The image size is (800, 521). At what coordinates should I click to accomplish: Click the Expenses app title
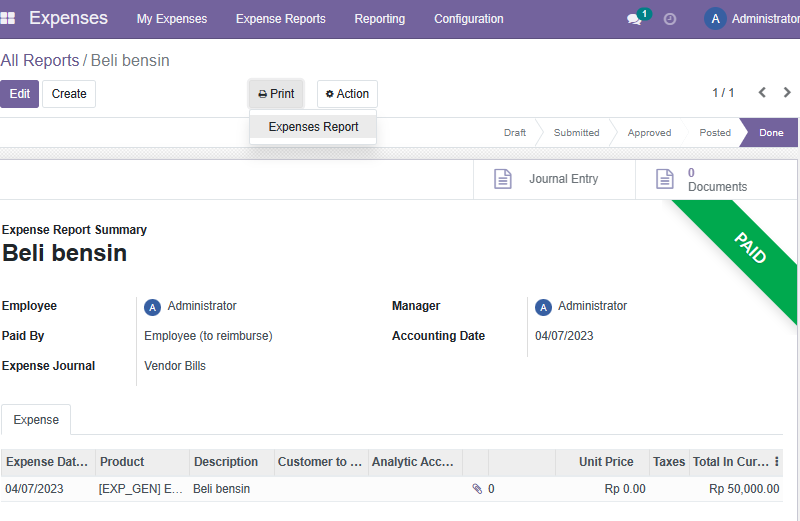point(68,18)
